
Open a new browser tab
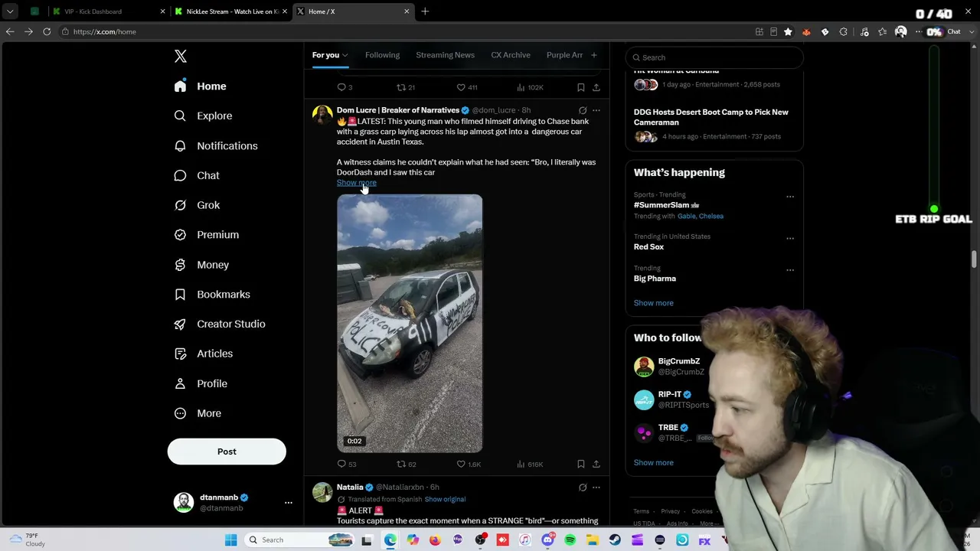tap(425, 11)
